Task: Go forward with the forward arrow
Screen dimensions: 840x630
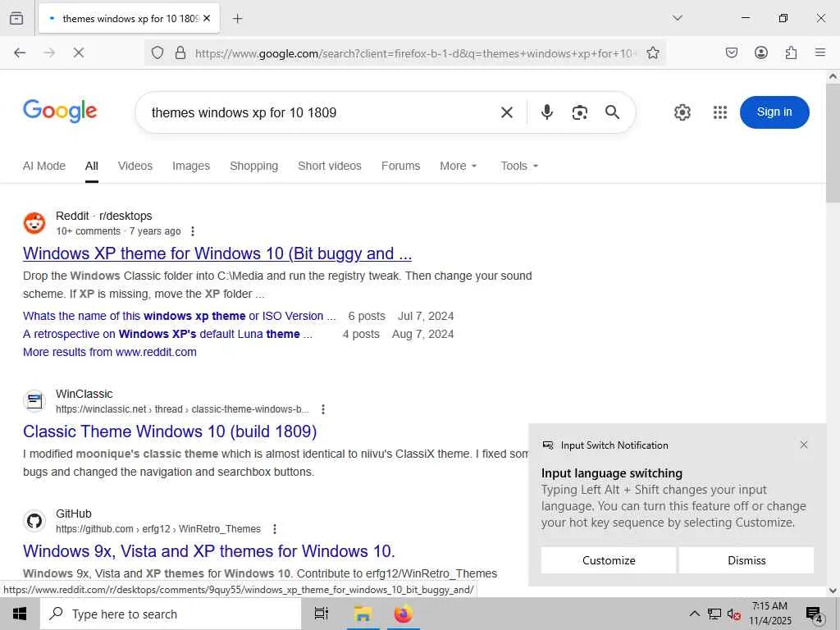Action: point(49,52)
